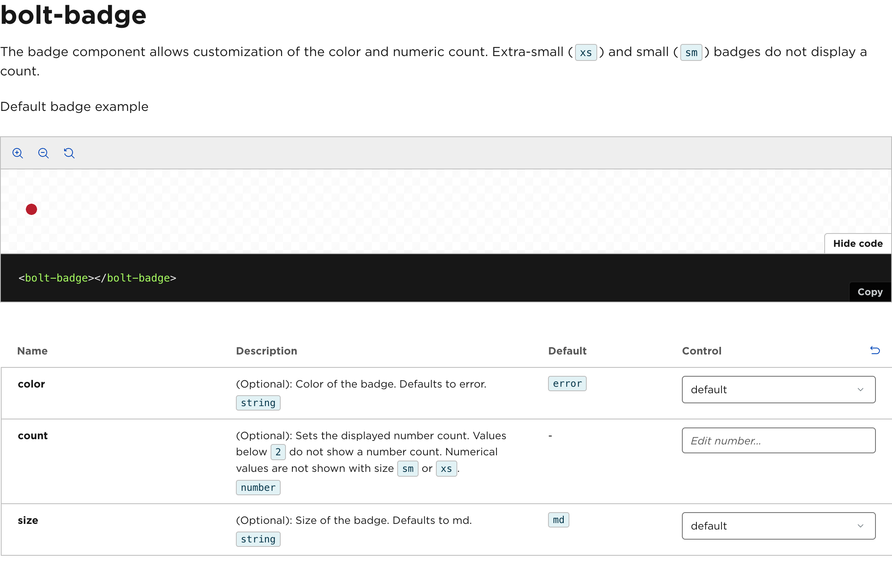The width and height of the screenshot is (892, 588).
Task: Click the 'string' type tag in color row
Action: tap(258, 403)
